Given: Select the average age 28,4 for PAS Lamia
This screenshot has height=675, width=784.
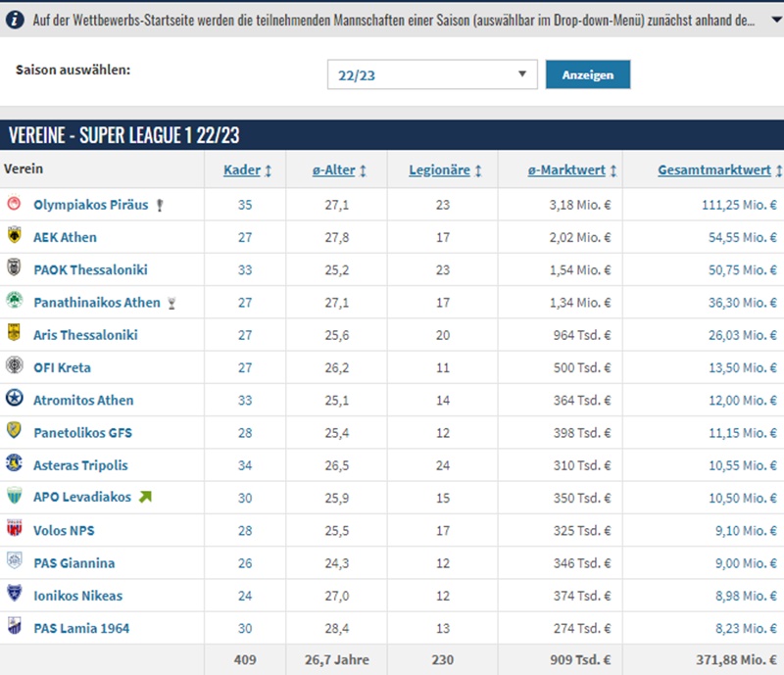Looking at the screenshot, I should click(x=337, y=628).
